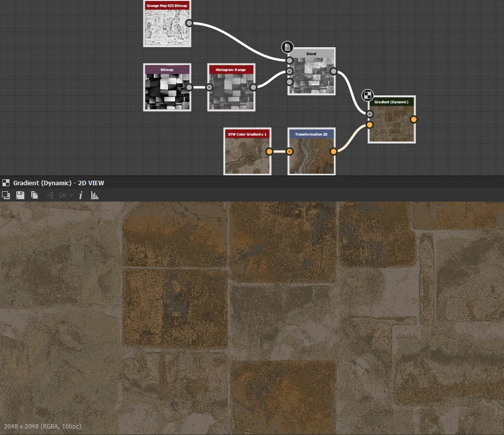Click the STW Color Gradients 1 output connector
The height and width of the screenshot is (435, 504).
(269, 151)
